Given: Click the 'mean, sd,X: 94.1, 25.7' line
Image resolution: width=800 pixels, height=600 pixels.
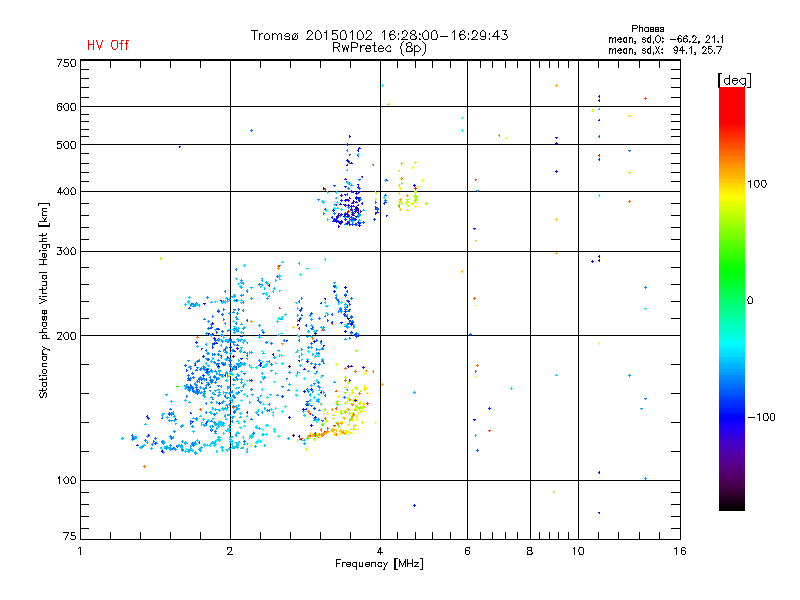Looking at the screenshot, I should (665, 50).
